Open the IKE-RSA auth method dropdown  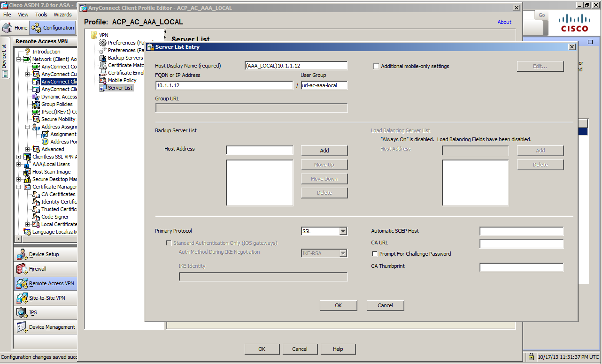(343, 253)
